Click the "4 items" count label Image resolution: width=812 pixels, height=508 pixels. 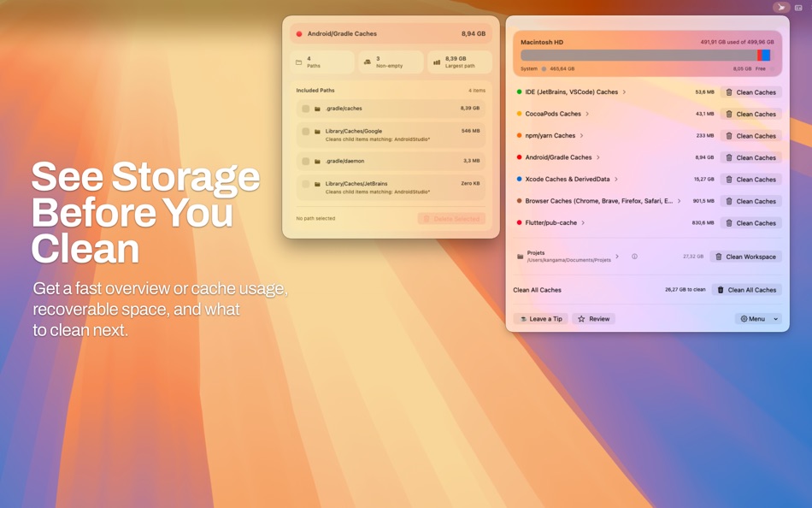pyautogui.click(x=477, y=90)
